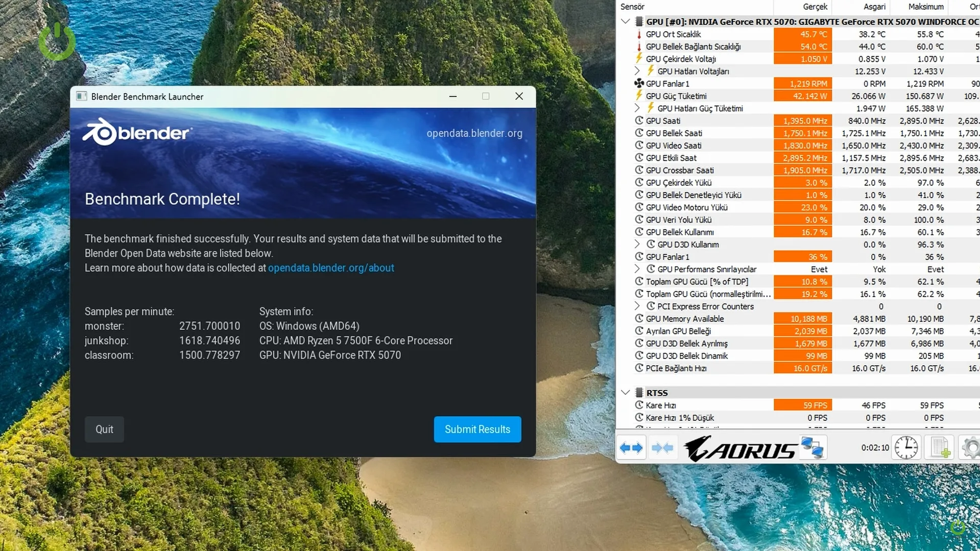Image resolution: width=980 pixels, height=551 pixels.
Task: Click the icon beside GPU Çekirdek Yükü
Action: [x=639, y=182]
